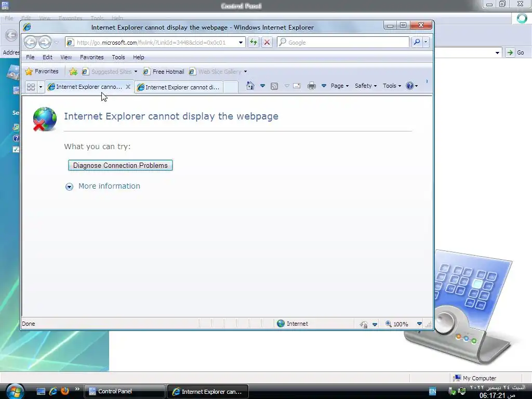This screenshot has width=532, height=399.
Task: Open the Help question mark icon menu
Action: [411, 86]
